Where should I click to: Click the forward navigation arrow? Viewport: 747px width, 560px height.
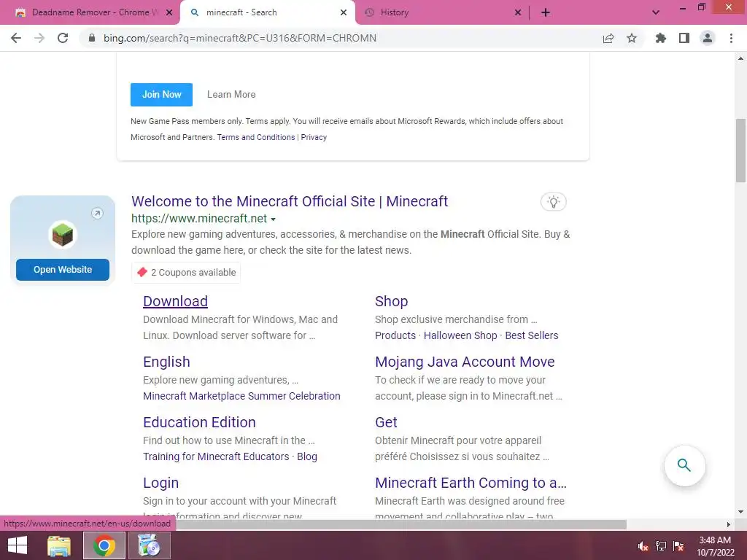click(x=39, y=38)
